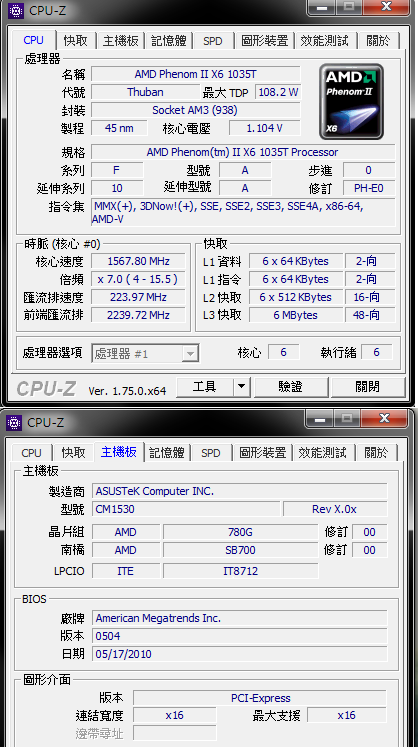The image size is (419, 747).
Task: Click the 指令集 field listing MMX(+), 3DNow!(+)
Action: pyautogui.click(x=243, y=212)
